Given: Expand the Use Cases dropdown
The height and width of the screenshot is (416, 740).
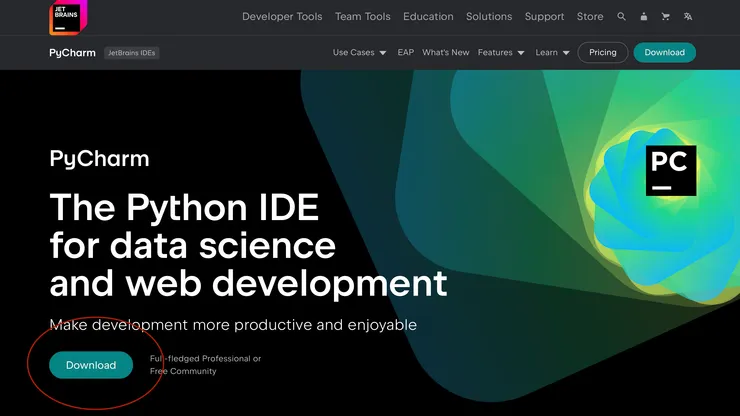Looking at the screenshot, I should click(360, 52).
